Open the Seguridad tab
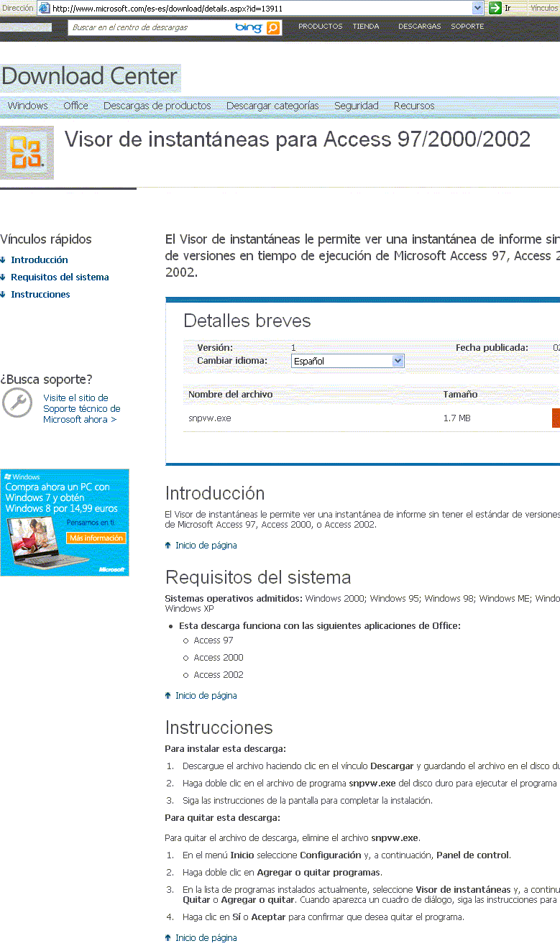560x946 pixels. pyautogui.click(x=357, y=106)
